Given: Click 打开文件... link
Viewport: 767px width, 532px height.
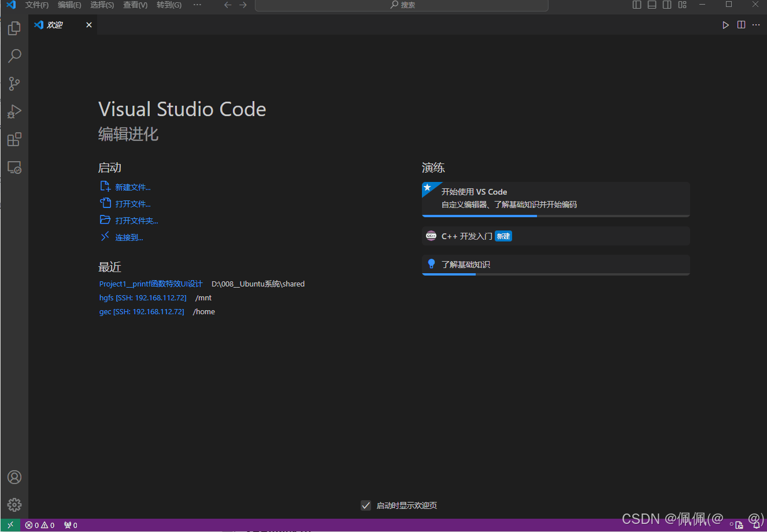Looking at the screenshot, I should click(132, 204).
